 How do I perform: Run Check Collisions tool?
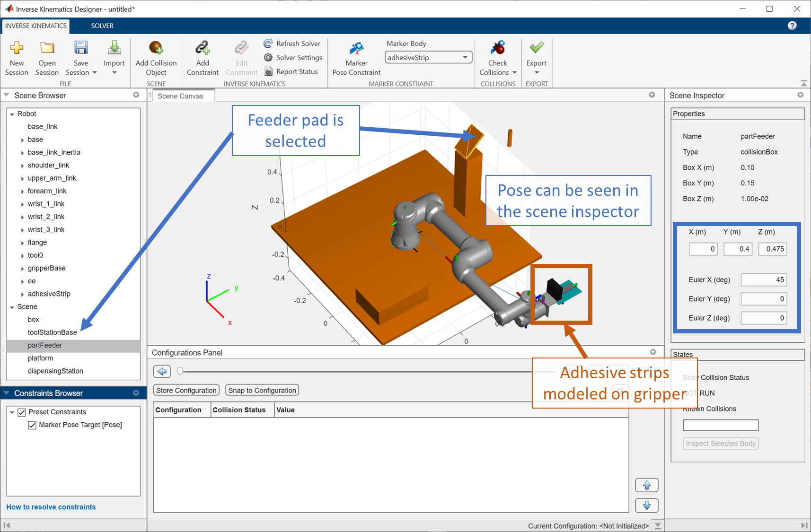pos(498,48)
